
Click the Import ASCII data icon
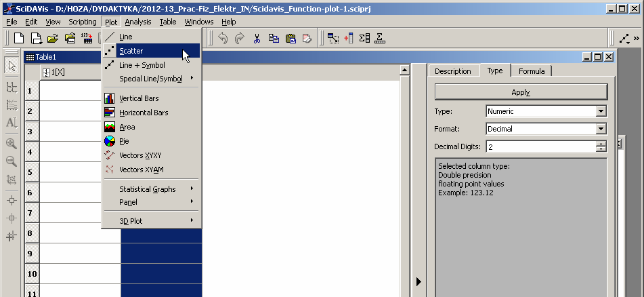tap(87, 38)
